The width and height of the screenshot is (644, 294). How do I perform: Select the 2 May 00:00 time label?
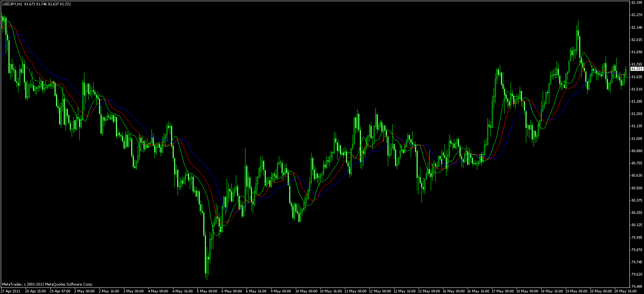click(x=84, y=291)
